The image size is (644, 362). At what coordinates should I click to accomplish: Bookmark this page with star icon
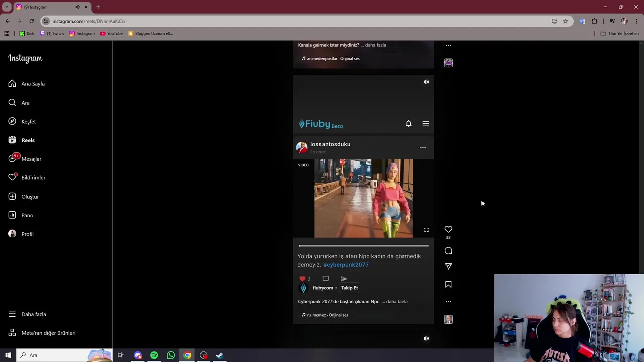tap(566, 21)
